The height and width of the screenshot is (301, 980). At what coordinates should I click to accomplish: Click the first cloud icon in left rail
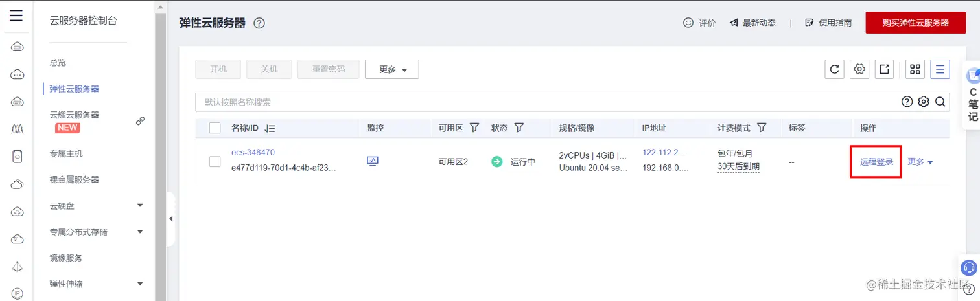coord(17,47)
